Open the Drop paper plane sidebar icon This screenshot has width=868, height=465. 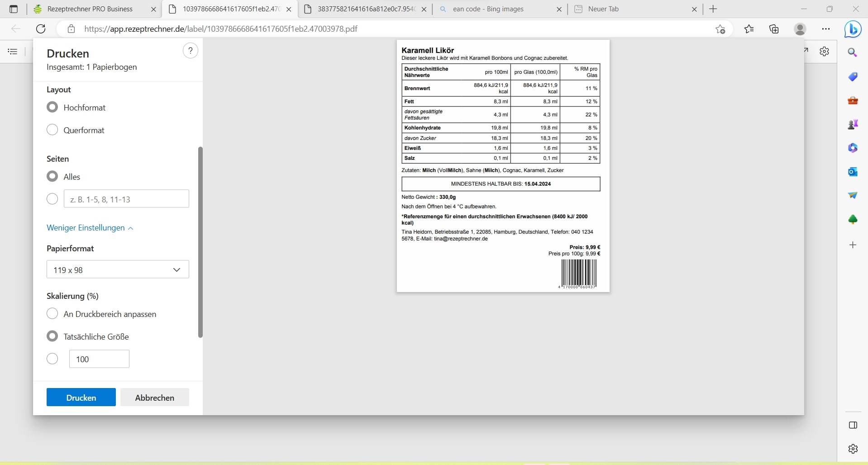[853, 195]
